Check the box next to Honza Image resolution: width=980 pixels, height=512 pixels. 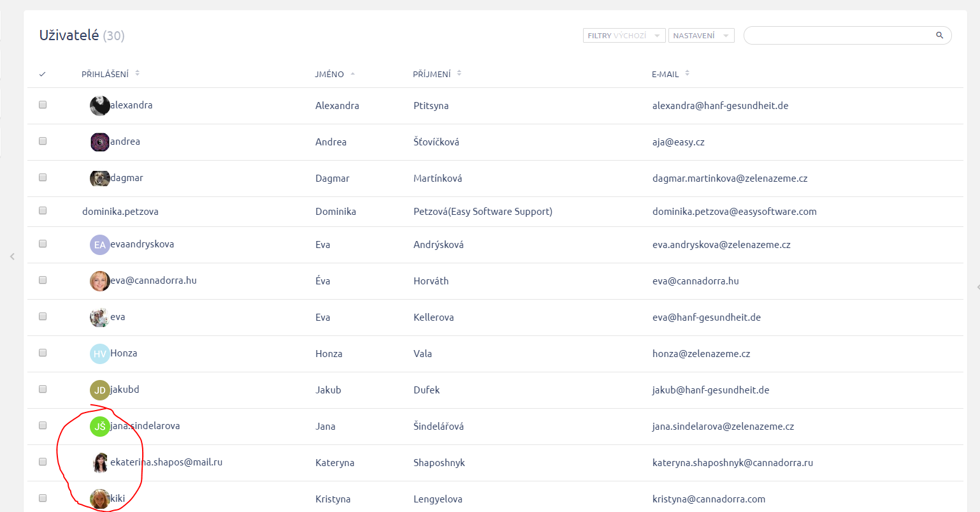43,353
